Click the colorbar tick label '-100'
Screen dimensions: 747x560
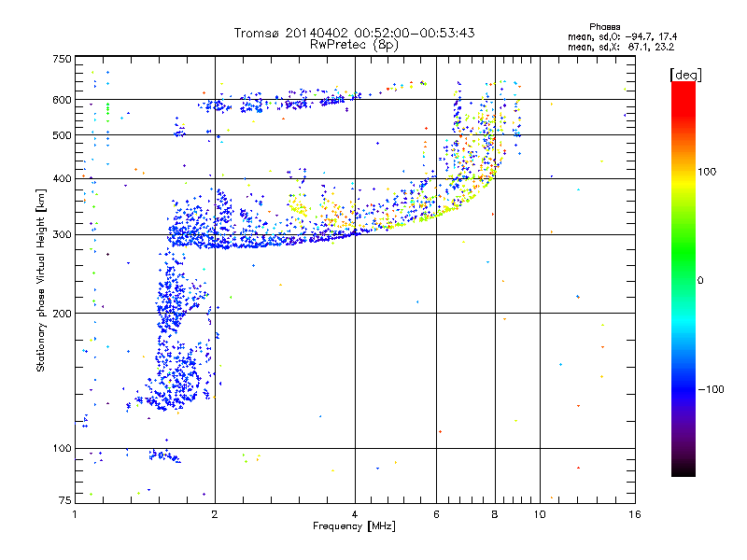click(712, 389)
